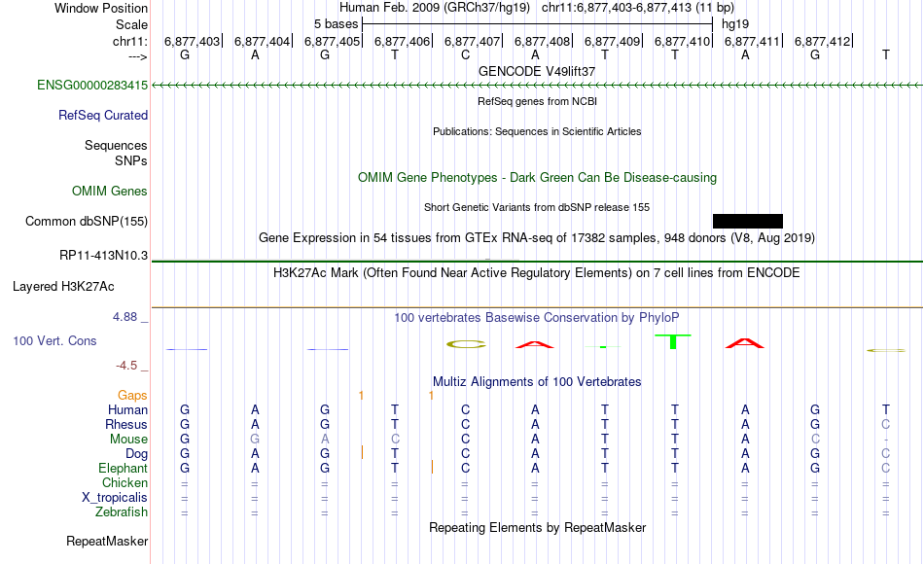Click the orange gap marker in Elephant row
Image resolution: width=924 pixels, height=564 pixels.
432,468
